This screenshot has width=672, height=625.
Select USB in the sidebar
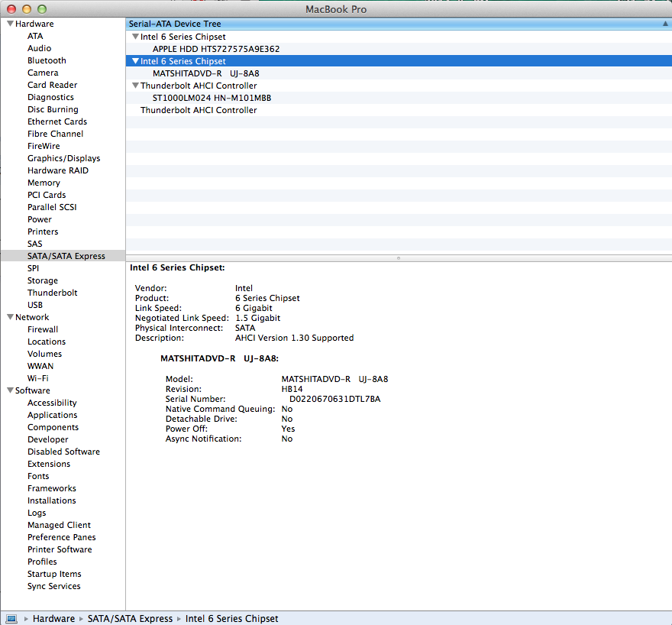point(35,305)
